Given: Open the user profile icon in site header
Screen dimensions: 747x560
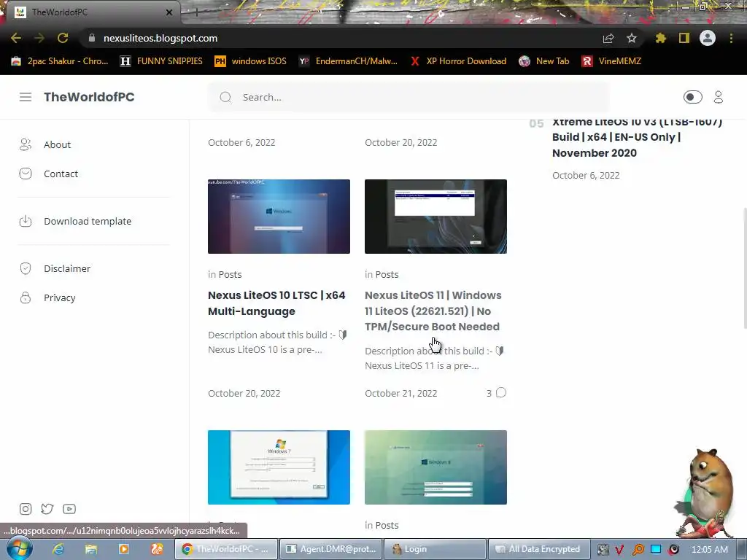Looking at the screenshot, I should (719, 97).
